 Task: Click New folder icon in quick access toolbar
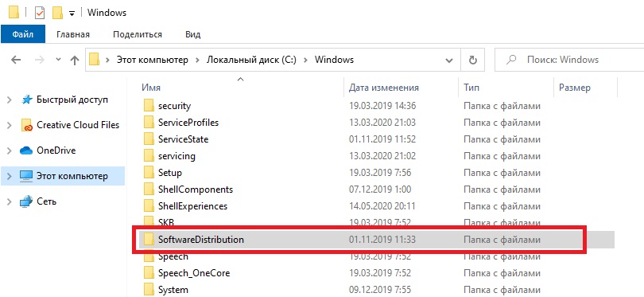(x=57, y=14)
